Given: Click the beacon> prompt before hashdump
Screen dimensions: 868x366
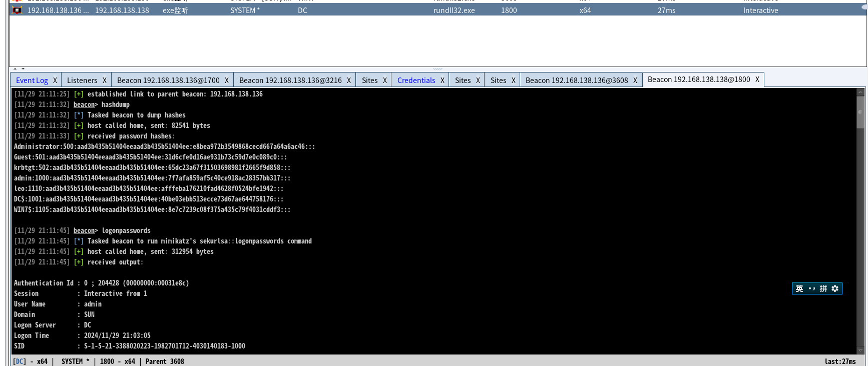Looking at the screenshot, I should pos(86,104).
